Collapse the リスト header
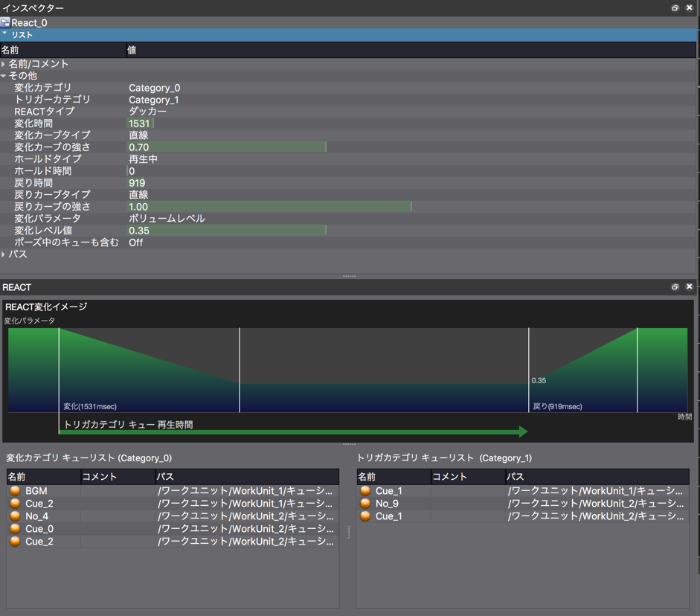This screenshot has height=616, width=700. 5,34
